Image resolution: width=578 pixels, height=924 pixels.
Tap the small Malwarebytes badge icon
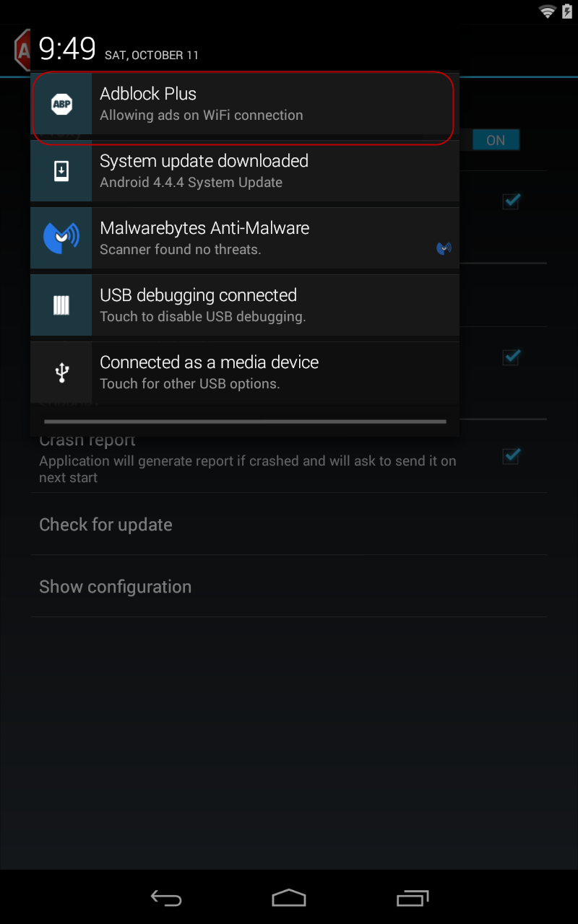click(444, 249)
